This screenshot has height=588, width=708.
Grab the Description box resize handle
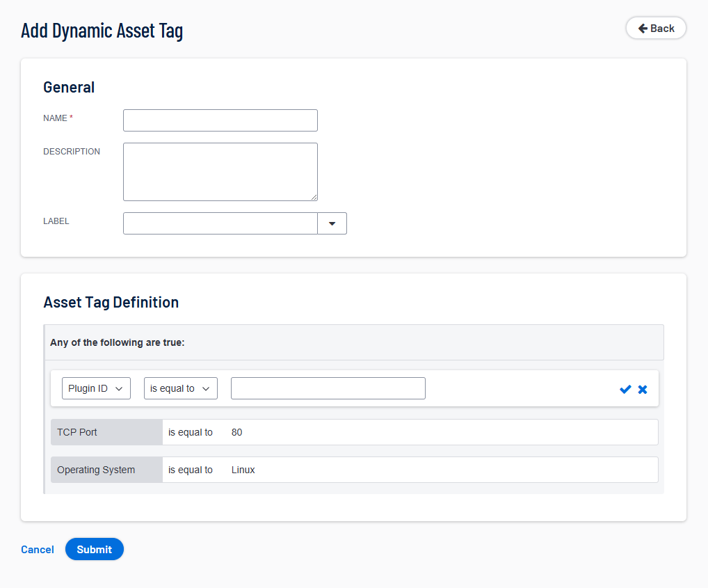coord(314,197)
